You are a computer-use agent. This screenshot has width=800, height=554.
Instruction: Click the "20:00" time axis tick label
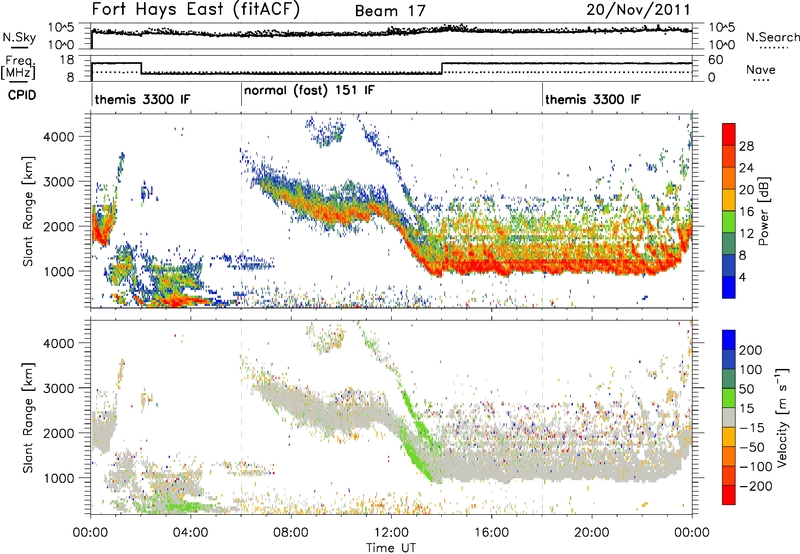(x=591, y=533)
